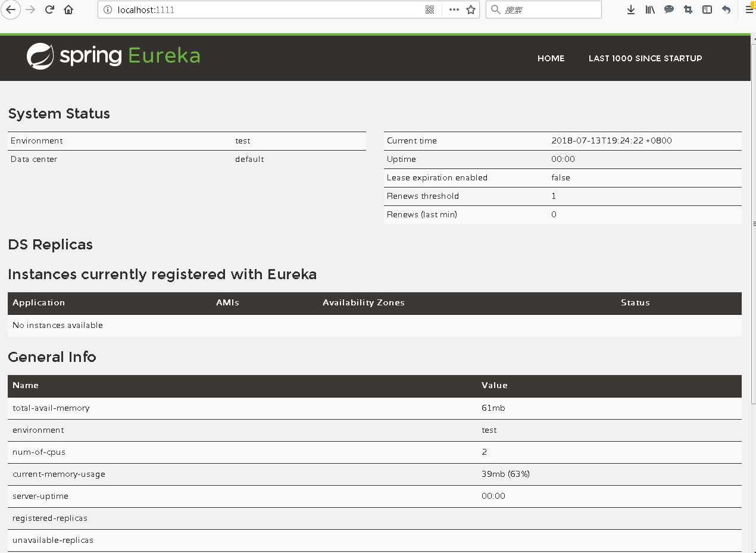Reload the current page
The width and height of the screenshot is (756, 553).
click(50, 10)
